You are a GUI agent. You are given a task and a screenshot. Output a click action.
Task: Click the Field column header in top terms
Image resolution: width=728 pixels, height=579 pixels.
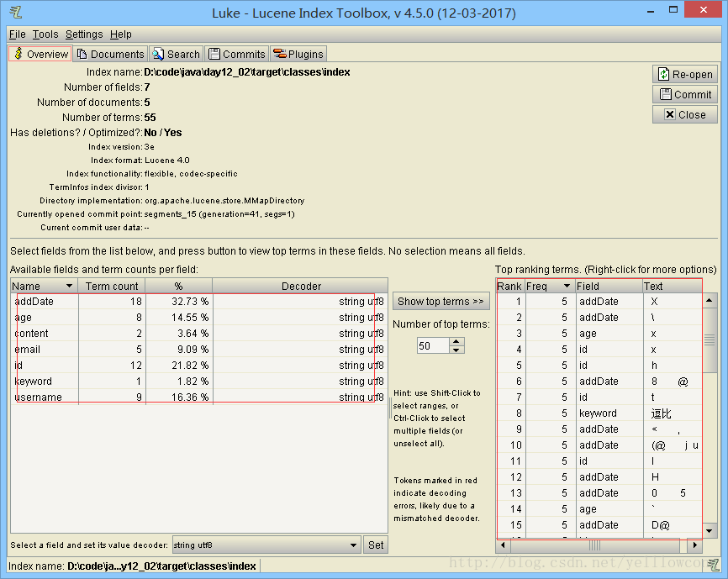[x=609, y=286]
